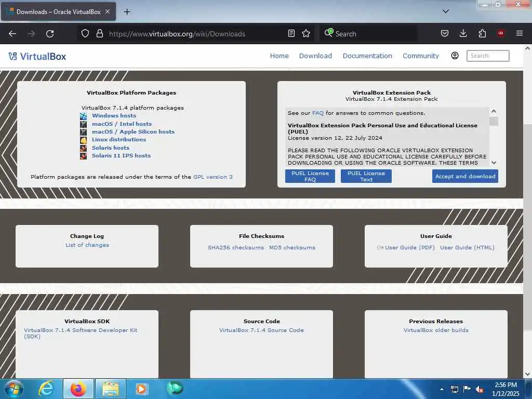This screenshot has height=399, width=532.
Task: Open the macOS / Intel hosts link
Action: pos(122,124)
